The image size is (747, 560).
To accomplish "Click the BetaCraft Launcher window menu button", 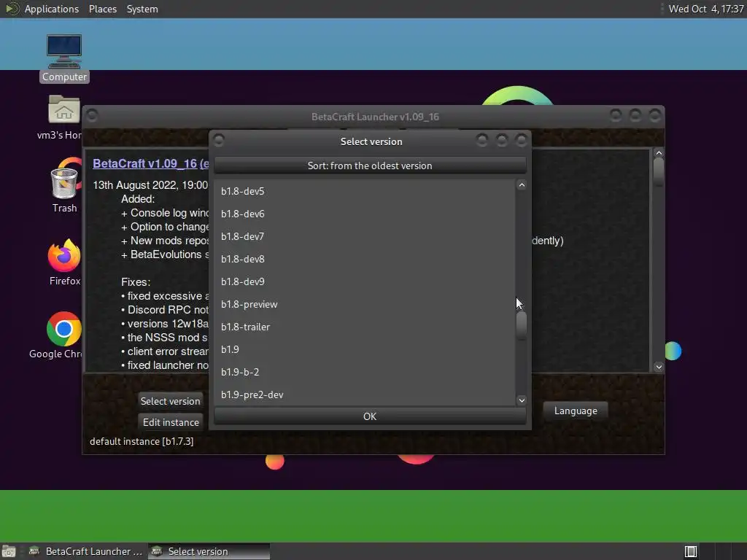I will pyautogui.click(x=92, y=116).
